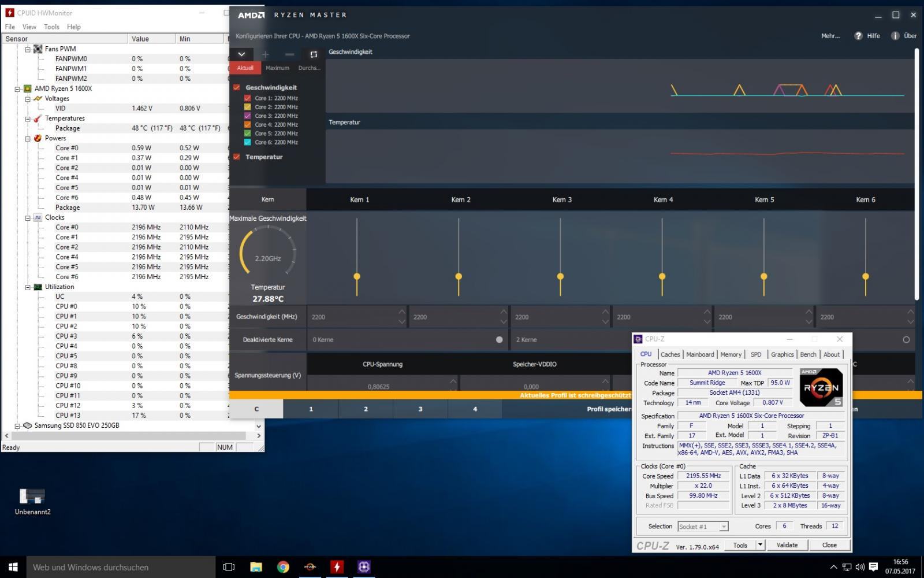Toggle Core 3: 2200 MHz checkbox
The image size is (924, 578).
point(248,116)
